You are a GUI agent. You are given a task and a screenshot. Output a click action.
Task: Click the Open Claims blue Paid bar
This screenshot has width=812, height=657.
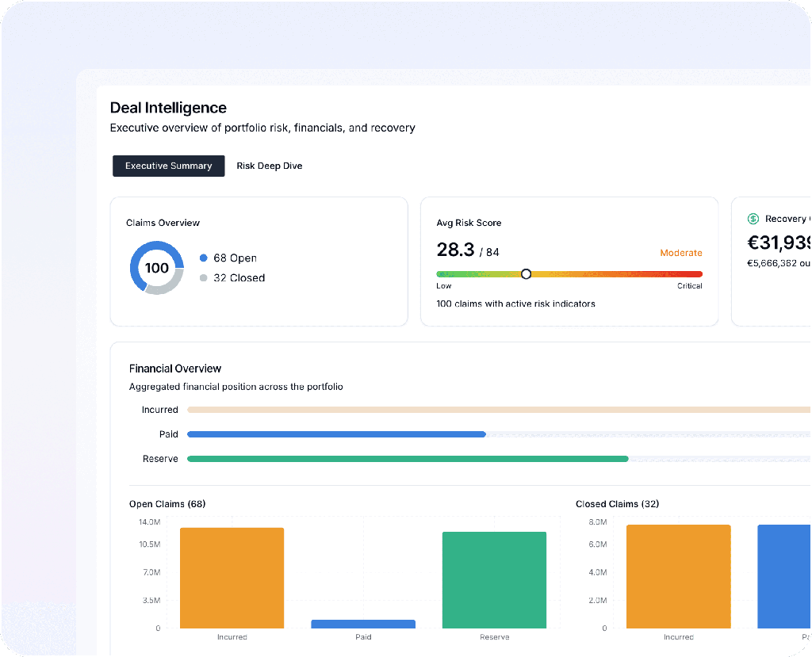tap(363, 625)
